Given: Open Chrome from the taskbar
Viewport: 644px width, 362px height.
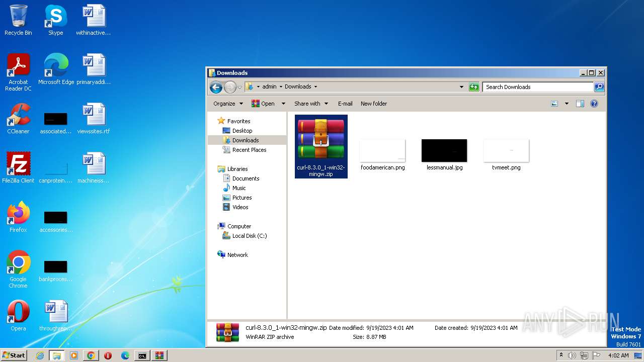Looking at the screenshot, I should (x=91, y=355).
